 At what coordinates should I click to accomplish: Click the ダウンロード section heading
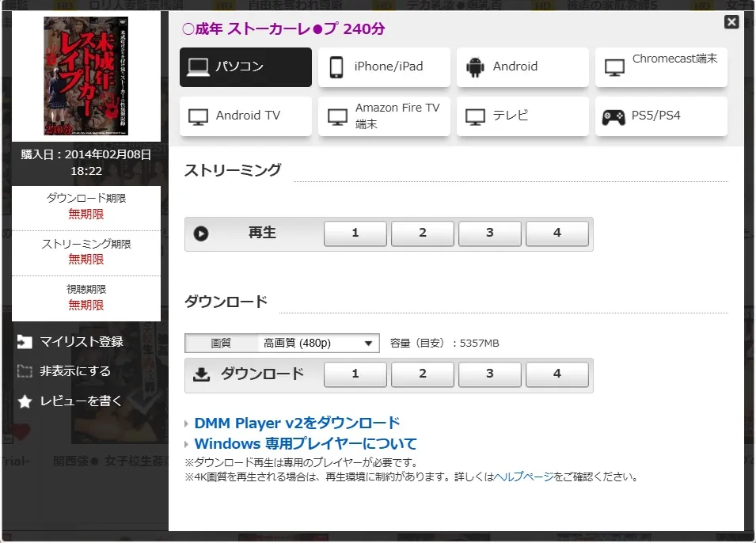pyautogui.click(x=226, y=302)
